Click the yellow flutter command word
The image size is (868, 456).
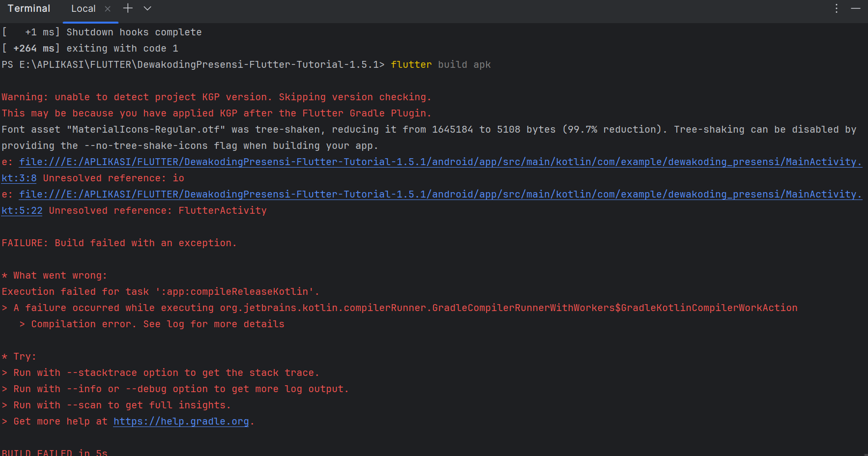(x=411, y=64)
